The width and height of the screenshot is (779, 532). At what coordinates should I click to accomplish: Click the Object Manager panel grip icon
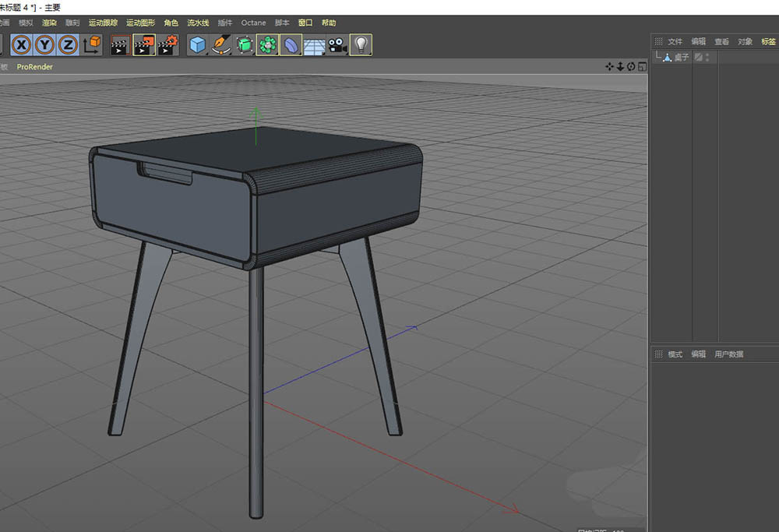pyautogui.click(x=658, y=41)
